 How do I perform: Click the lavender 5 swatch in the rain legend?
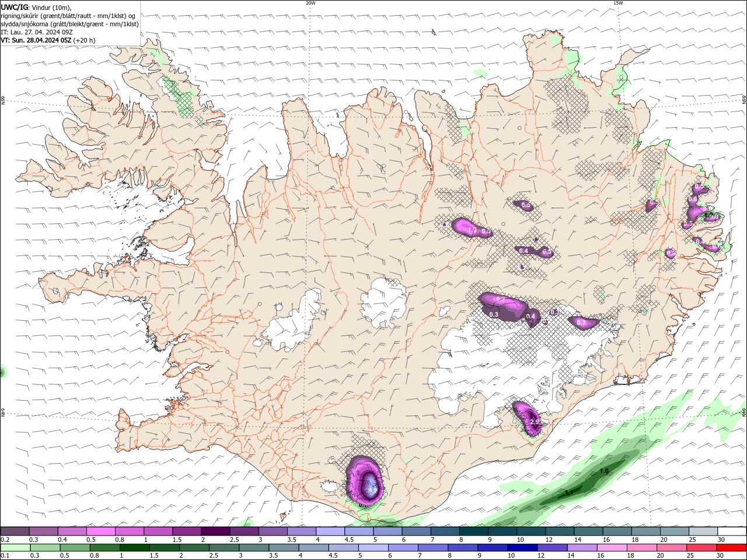pos(373,548)
